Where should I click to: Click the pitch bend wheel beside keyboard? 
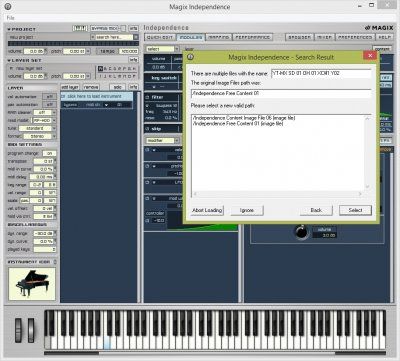(19, 330)
